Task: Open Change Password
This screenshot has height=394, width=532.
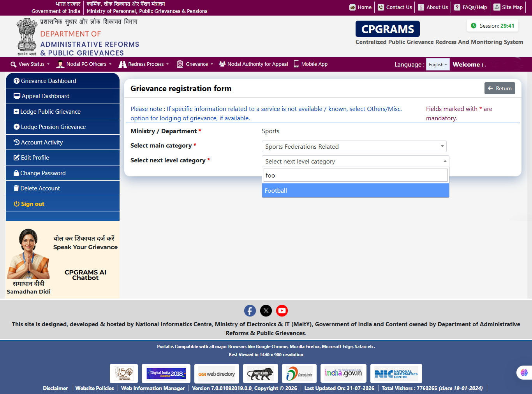Action: point(63,173)
